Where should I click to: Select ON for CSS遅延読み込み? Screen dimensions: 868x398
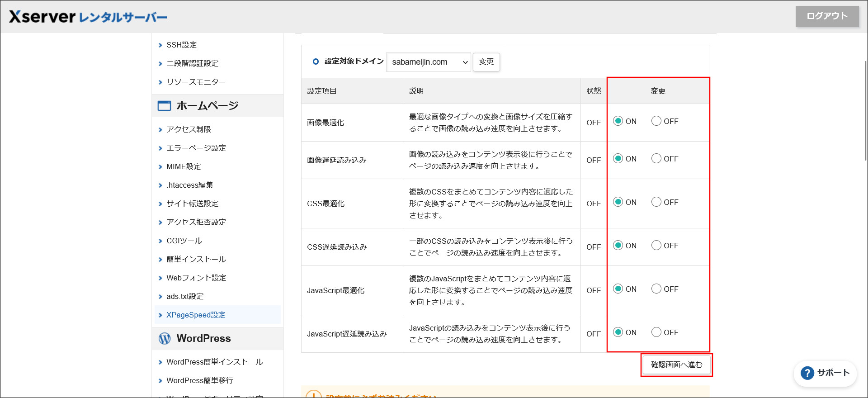click(x=618, y=245)
